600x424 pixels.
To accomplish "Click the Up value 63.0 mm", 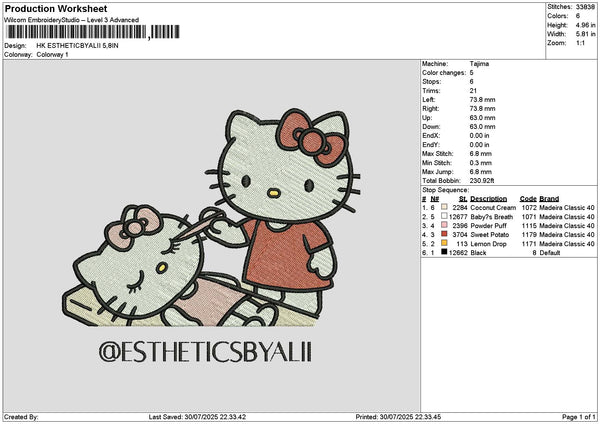I will 482,118.
